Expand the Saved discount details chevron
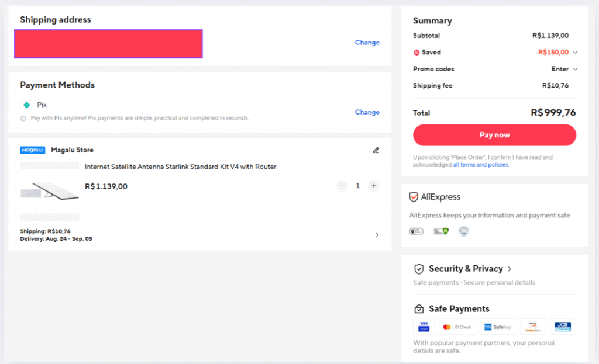This screenshot has height=364, width=599. [576, 52]
